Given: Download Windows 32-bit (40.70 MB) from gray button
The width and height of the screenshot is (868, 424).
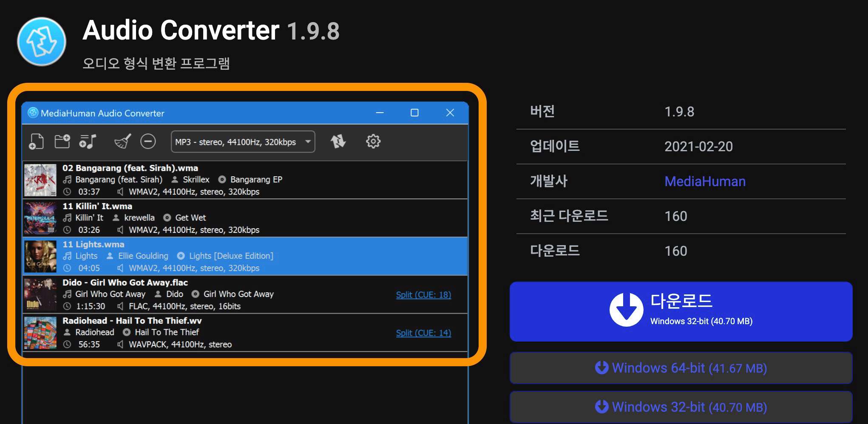Looking at the screenshot, I should [681, 407].
